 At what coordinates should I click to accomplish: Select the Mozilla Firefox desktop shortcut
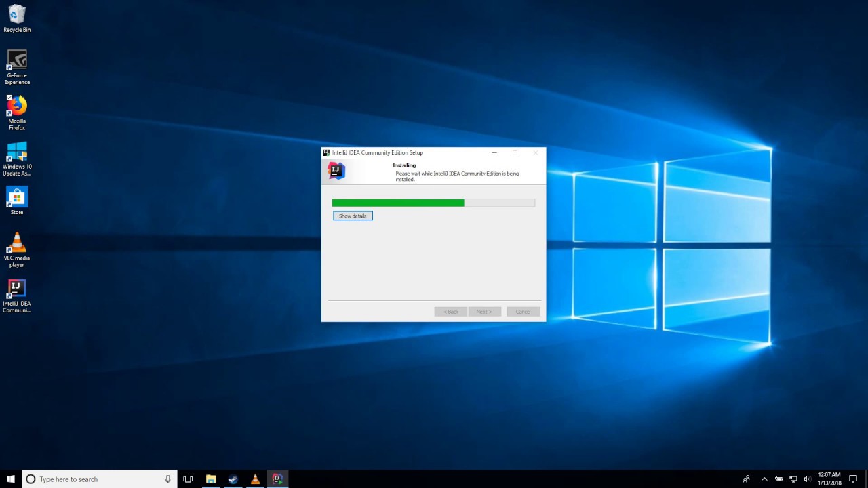pos(17,113)
